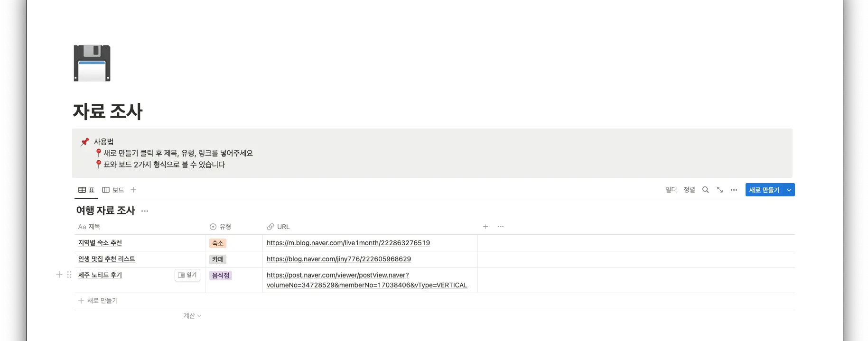The height and width of the screenshot is (341, 868).
Task: Click the orange 숙소 tag
Action: [218, 243]
